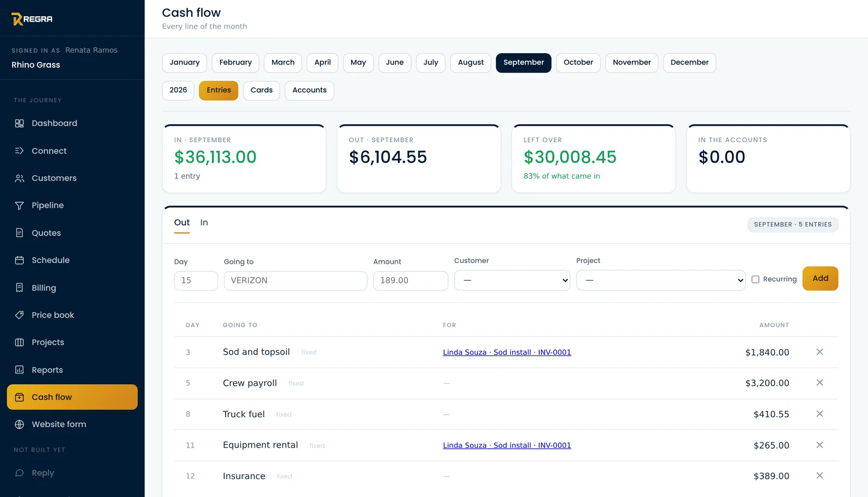Viewport: 868px width, 497px height.
Task: Click the Reply chat bubble icon
Action: click(x=20, y=473)
